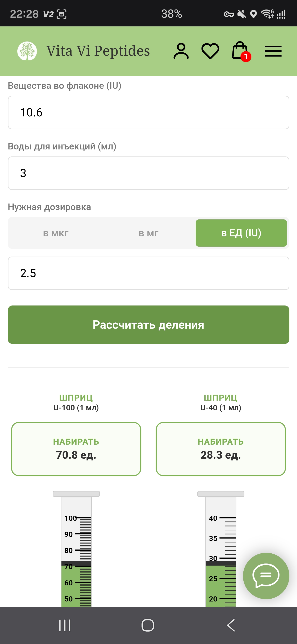Open the green chat bubble widget
Screen dimensions: 297x644
pos(266,576)
